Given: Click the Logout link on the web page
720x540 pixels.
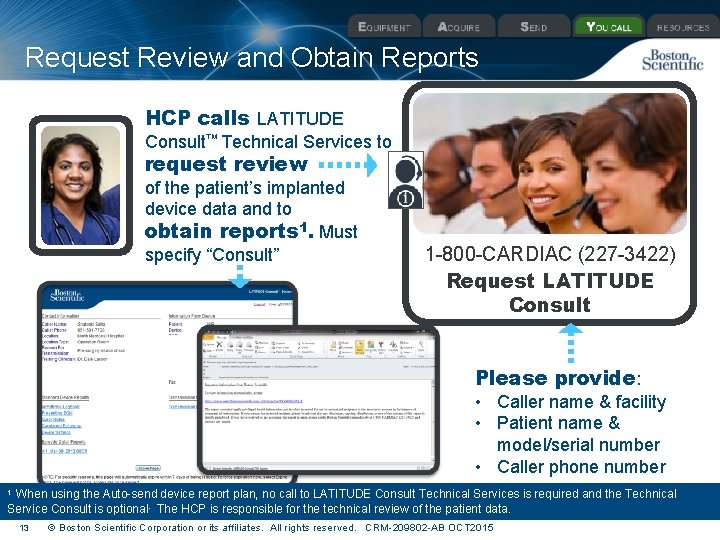Looking at the screenshot, I should (259, 304).
